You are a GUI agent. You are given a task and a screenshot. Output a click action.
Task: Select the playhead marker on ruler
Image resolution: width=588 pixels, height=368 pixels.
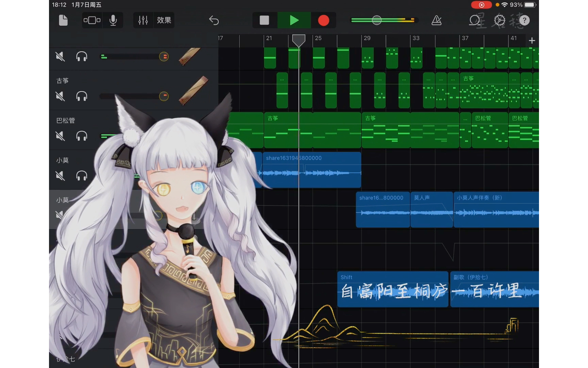click(x=299, y=40)
